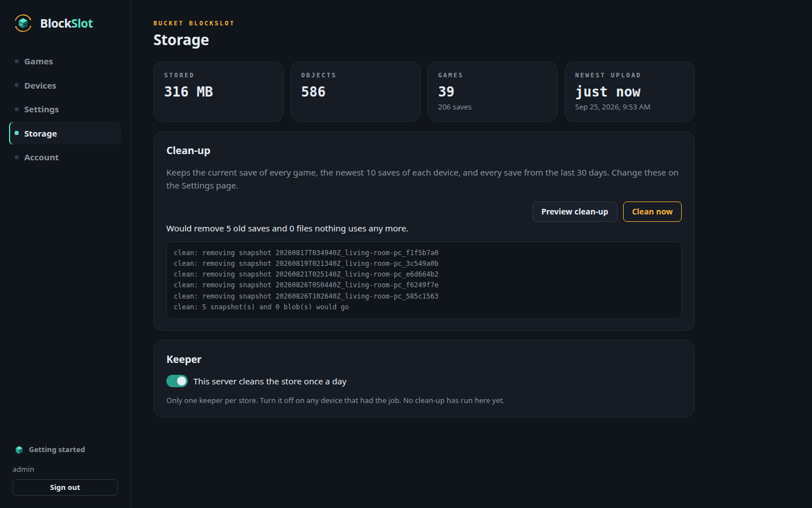Click log line ending in f1f5b7a0
The image size is (812, 508).
point(306,253)
